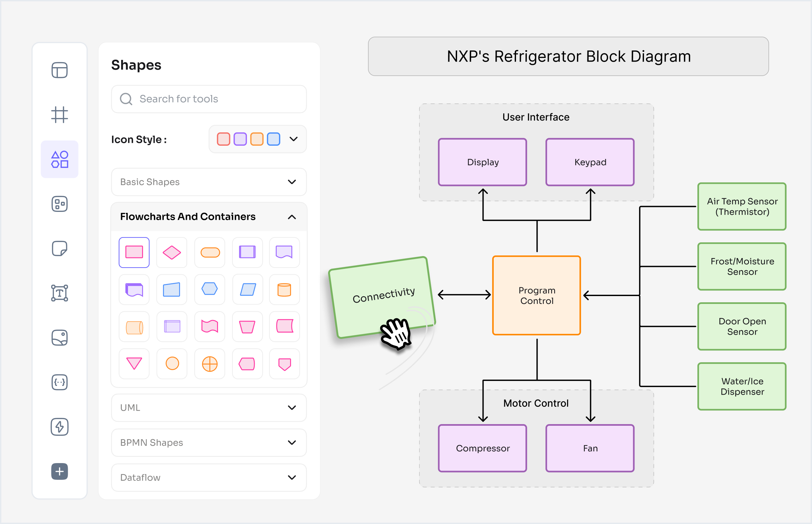Select the orange cylinder database shape
The width and height of the screenshot is (812, 524).
coord(285,290)
